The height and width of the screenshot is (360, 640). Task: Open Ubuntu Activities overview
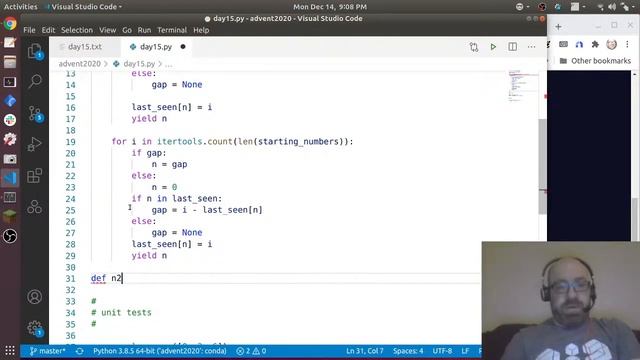[20, 7]
